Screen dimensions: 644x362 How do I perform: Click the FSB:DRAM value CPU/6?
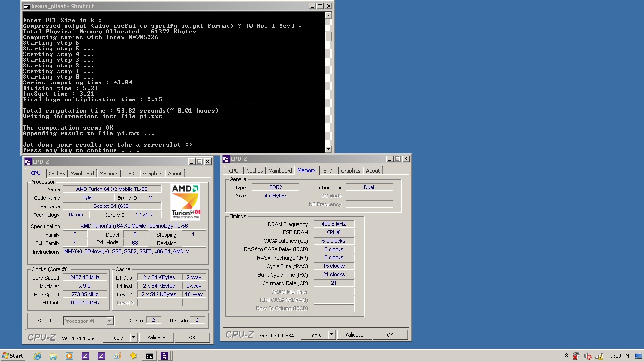[334, 232]
